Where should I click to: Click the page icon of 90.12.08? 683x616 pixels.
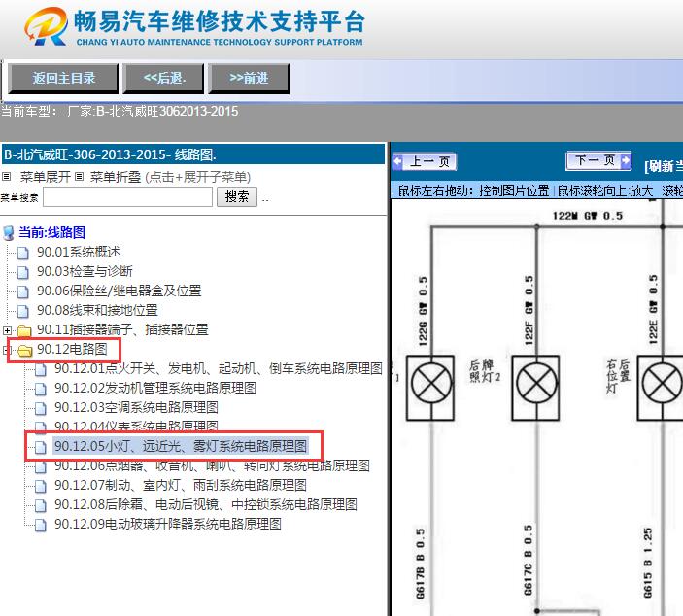(41, 505)
